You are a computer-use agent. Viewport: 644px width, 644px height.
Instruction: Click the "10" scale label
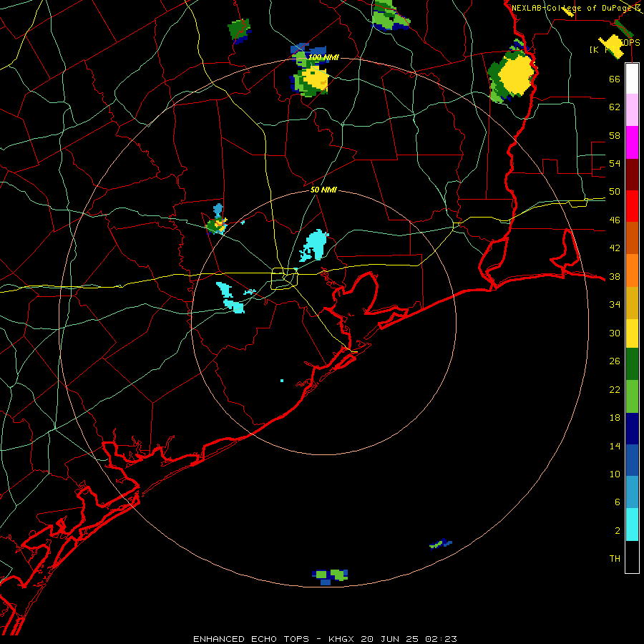(x=615, y=474)
